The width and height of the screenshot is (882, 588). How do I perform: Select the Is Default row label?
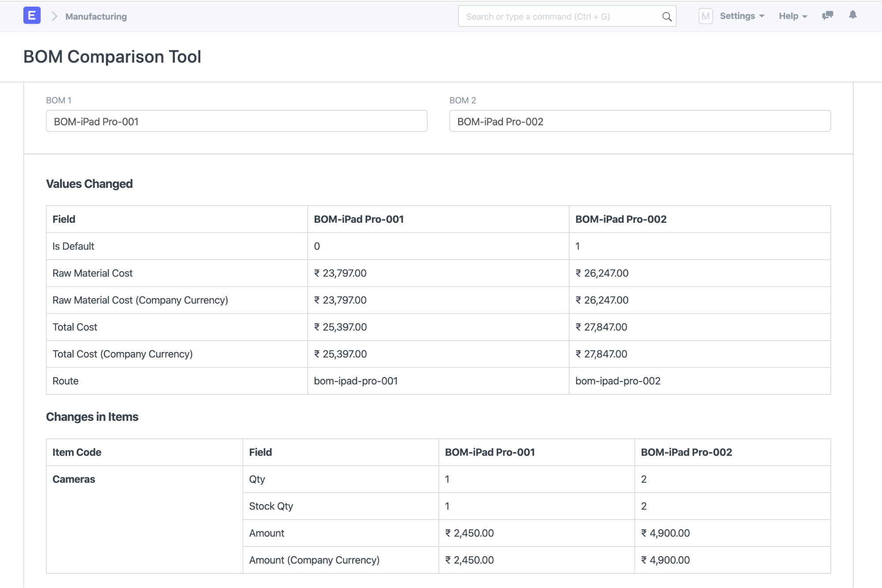click(73, 246)
